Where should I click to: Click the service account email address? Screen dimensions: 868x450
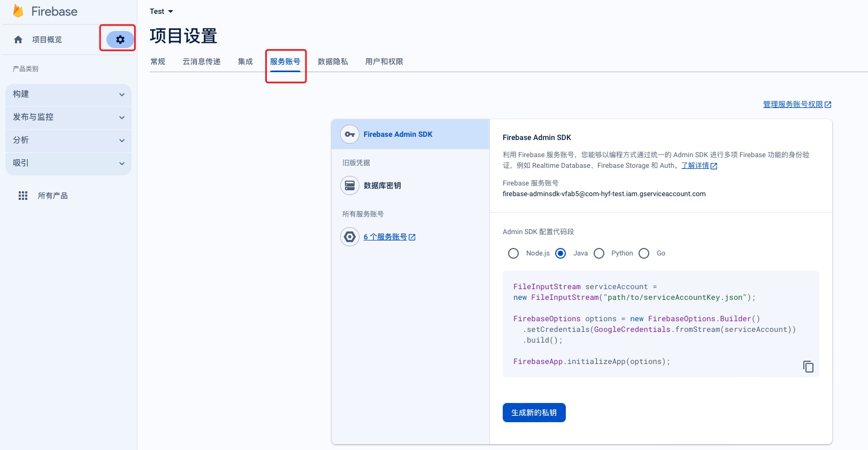[x=604, y=194]
